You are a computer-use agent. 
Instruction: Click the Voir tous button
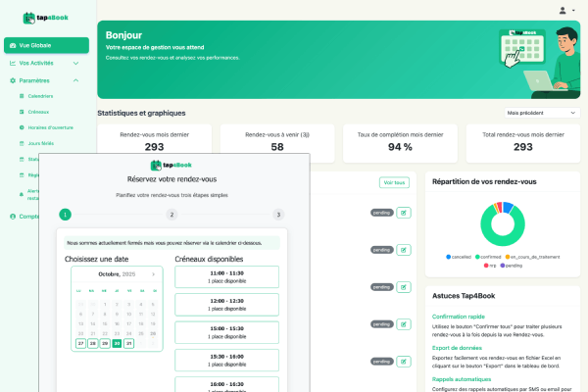click(393, 182)
